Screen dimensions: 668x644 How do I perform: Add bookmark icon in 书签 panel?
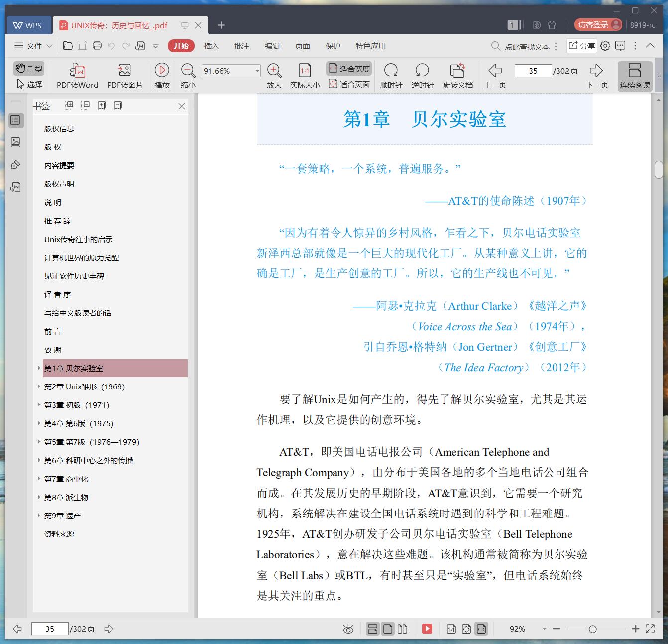pos(102,105)
